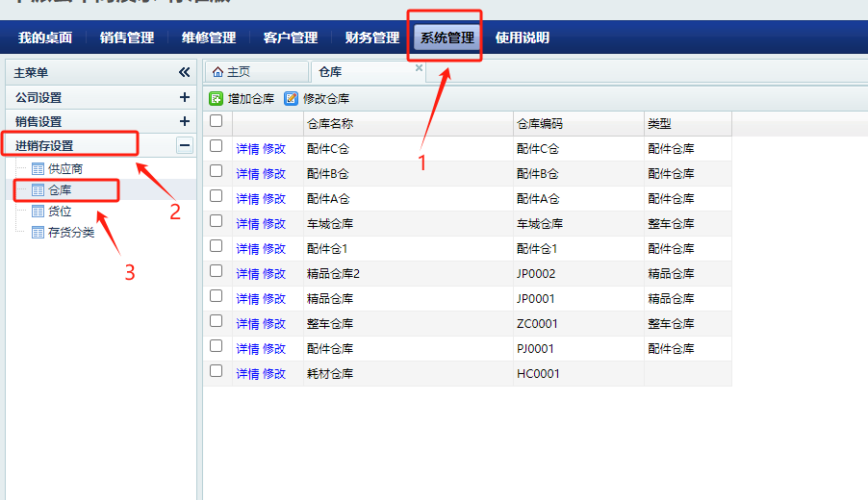Close the 仓库 tab with its X icon
Image resolution: width=868 pixels, height=500 pixels.
tap(419, 68)
